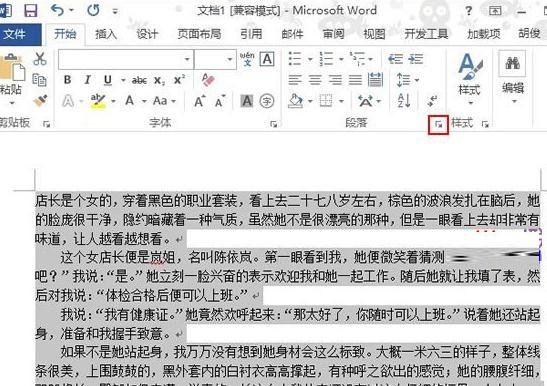Switch to the 审阅 tab

[333, 34]
